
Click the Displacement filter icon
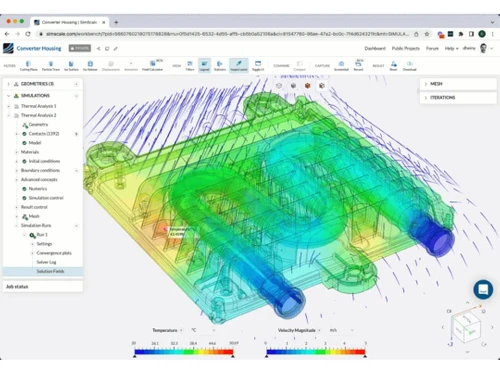click(x=111, y=65)
